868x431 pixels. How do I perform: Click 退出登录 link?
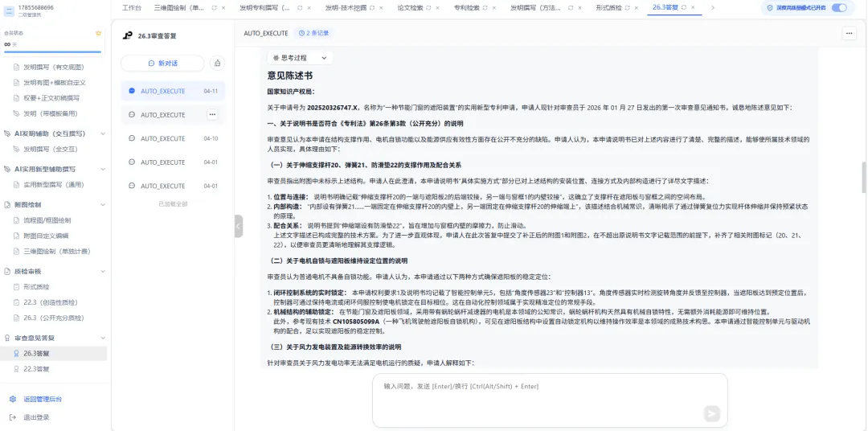click(36, 417)
